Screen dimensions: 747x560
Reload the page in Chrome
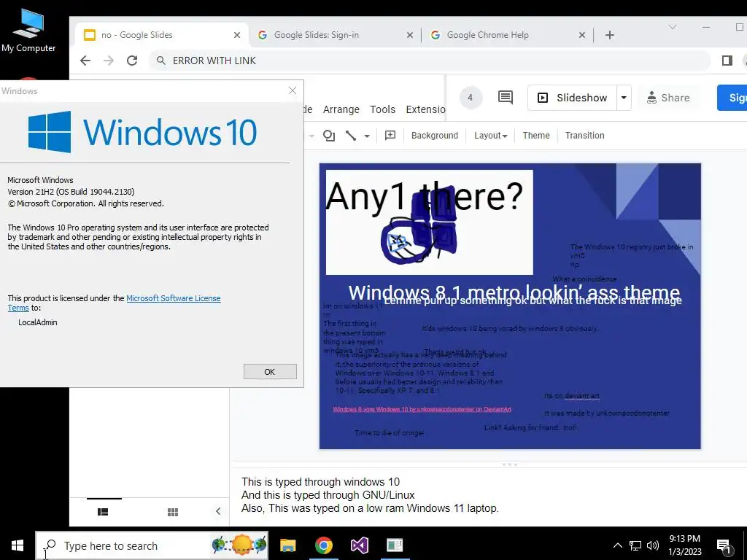pos(132,61)
